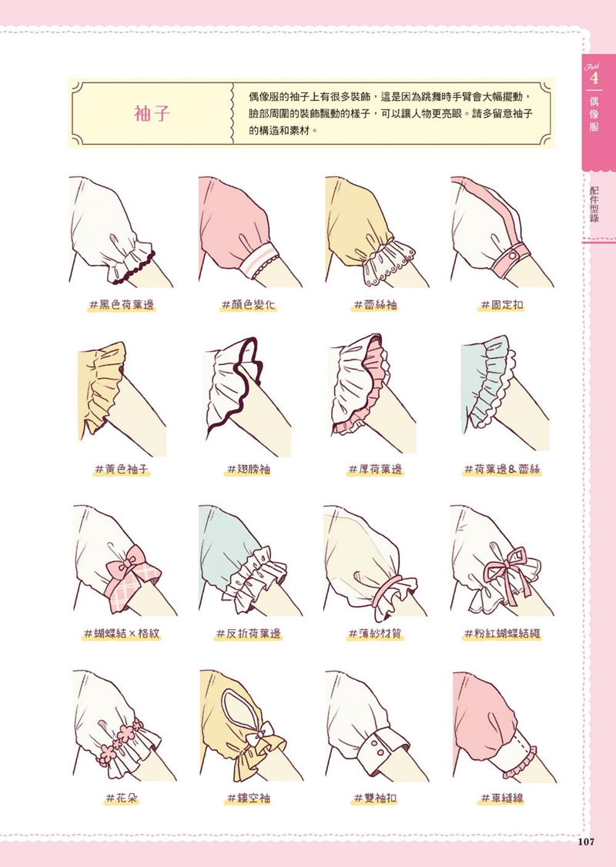The width and height of the screenshot is (616, 867).
Task: Select the 配件型錄 side tab
Action: [594, 205]
